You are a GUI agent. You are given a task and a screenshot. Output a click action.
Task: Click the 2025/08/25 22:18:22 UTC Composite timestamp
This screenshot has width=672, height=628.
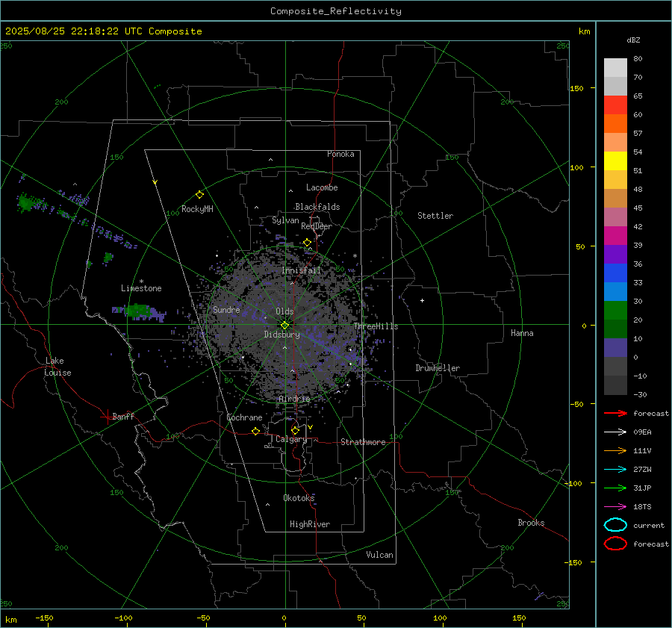[x=103, y=31]
